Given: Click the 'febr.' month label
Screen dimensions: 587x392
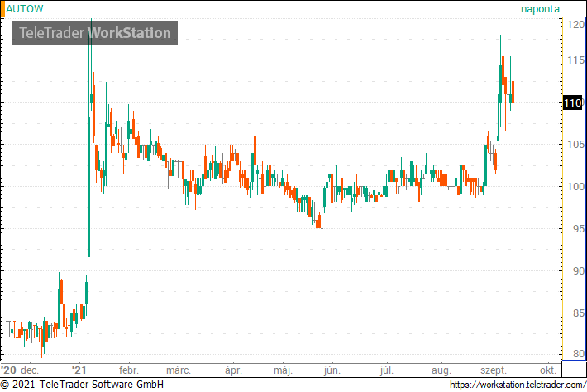Looking at the screenshot, I should click(x=129, y=370).
